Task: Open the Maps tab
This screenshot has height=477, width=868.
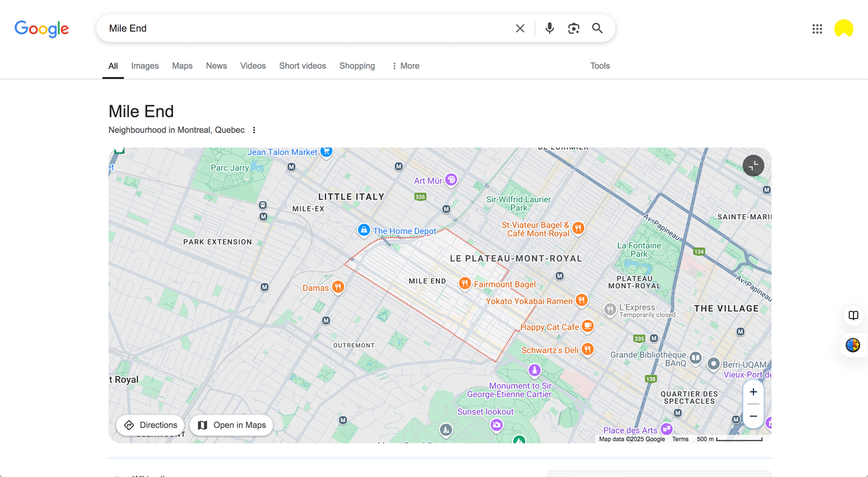Action: 182,65
